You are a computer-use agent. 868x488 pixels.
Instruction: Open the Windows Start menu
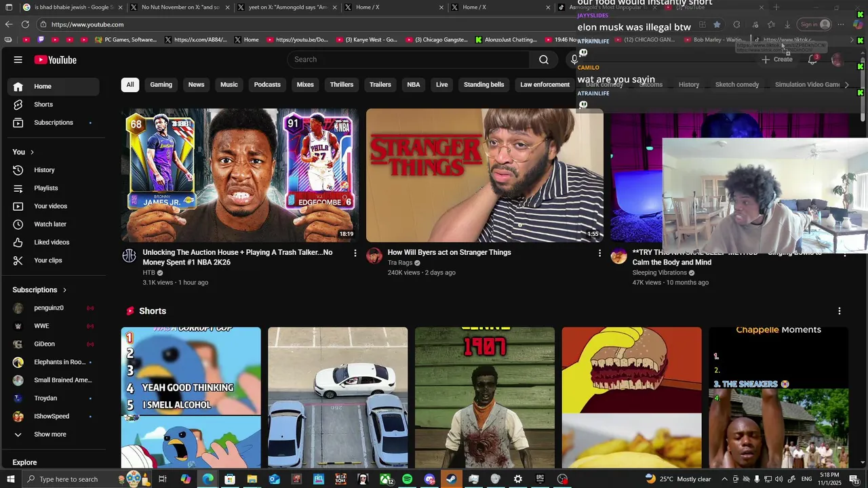[x=10, y=479]
